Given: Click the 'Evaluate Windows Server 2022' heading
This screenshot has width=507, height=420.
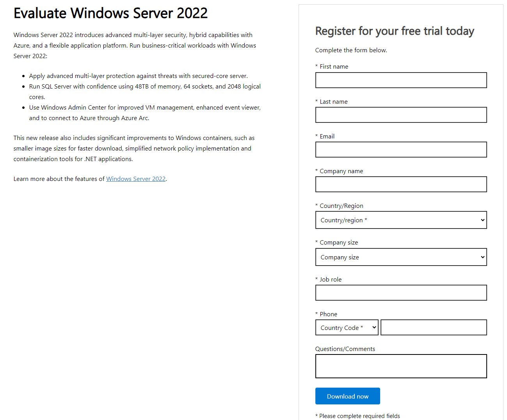Looking at the screenshot, I should (x=110, y=13).
